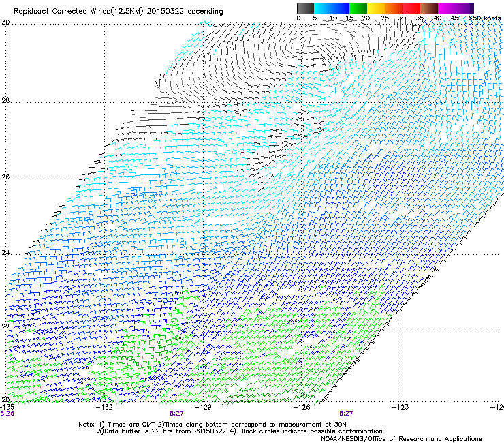The image size is (504, 443).
Task: Click the longitude axis label '-132'
Action: tap(105, 407)
